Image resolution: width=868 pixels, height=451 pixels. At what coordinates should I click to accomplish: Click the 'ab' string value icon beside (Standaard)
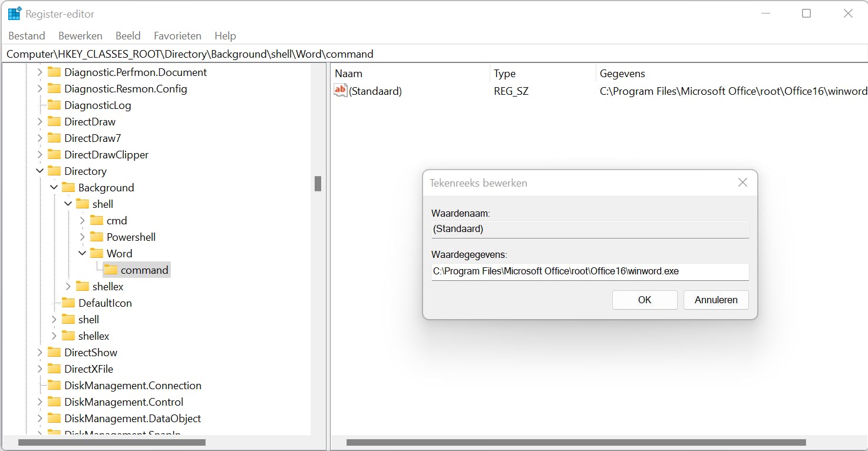click(341, 91)
